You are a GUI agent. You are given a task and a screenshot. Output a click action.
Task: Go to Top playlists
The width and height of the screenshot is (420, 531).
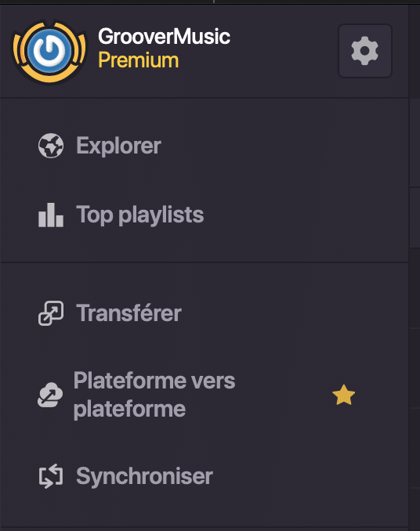(x=205, y=215)
